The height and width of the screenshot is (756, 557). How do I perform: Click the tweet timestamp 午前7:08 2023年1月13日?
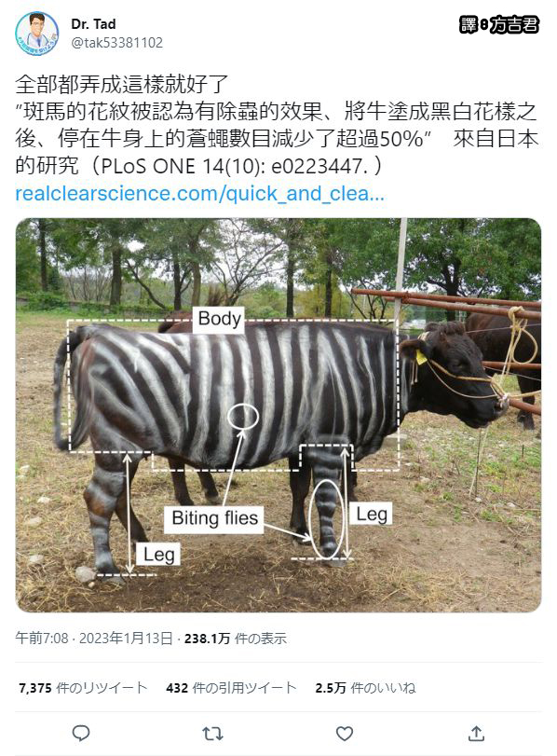(94, 639)
